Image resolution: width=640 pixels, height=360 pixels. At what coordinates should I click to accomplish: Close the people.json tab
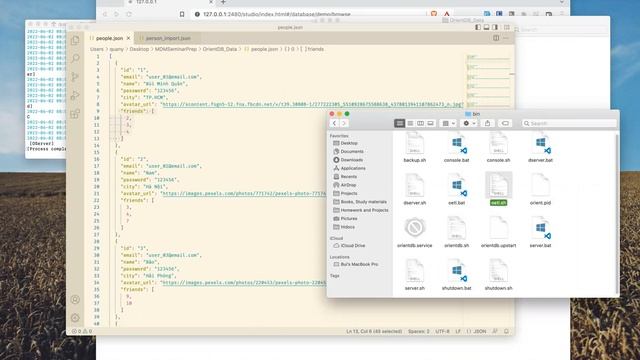pos(128,38)
